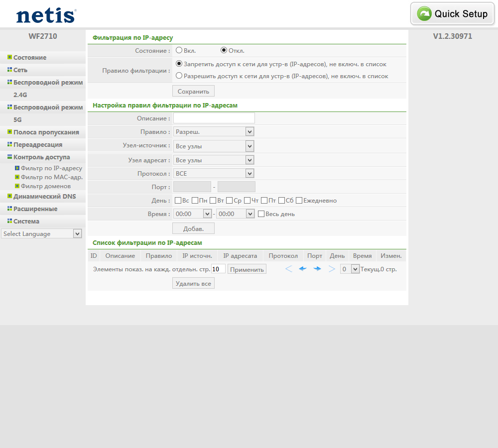Click the icon beside Расширенные

coord(10,208)
